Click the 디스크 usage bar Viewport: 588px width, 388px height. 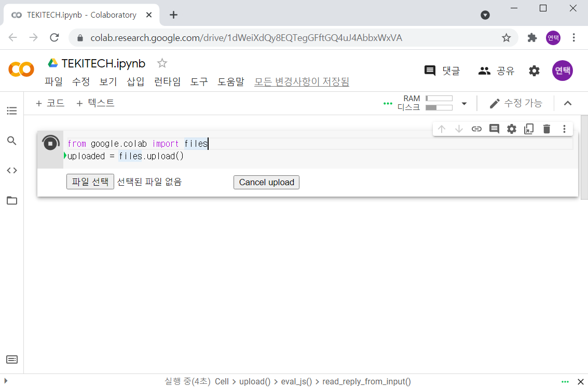pyautogui.click(x=439, y=107)
